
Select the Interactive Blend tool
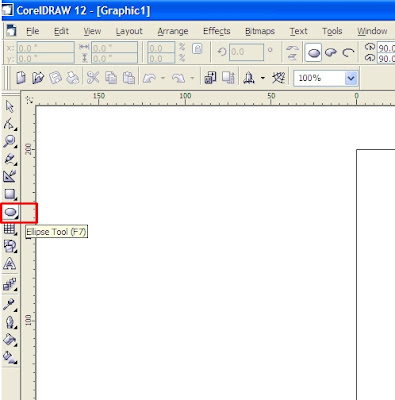[x=10, y=284]
